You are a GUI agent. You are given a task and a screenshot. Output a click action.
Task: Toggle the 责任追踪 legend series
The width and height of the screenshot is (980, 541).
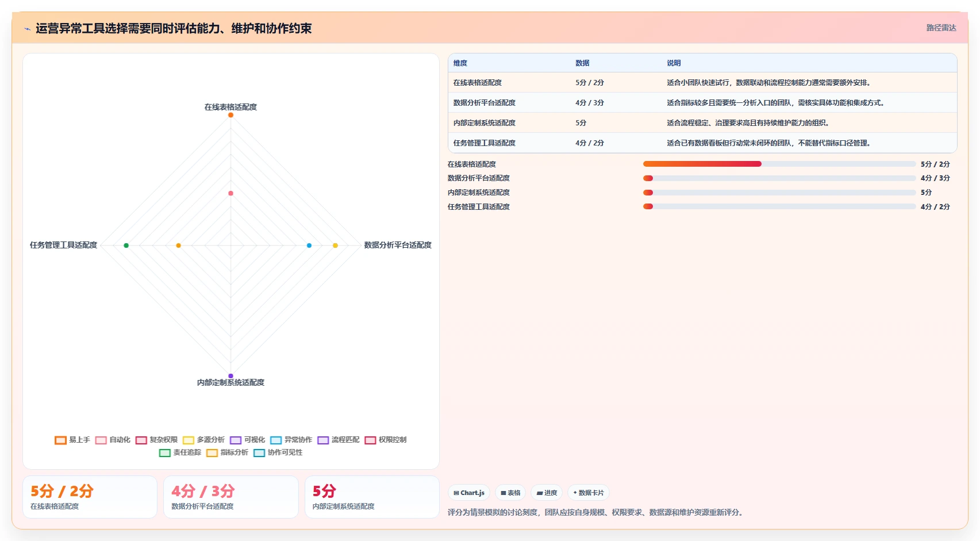coord(180,452)
